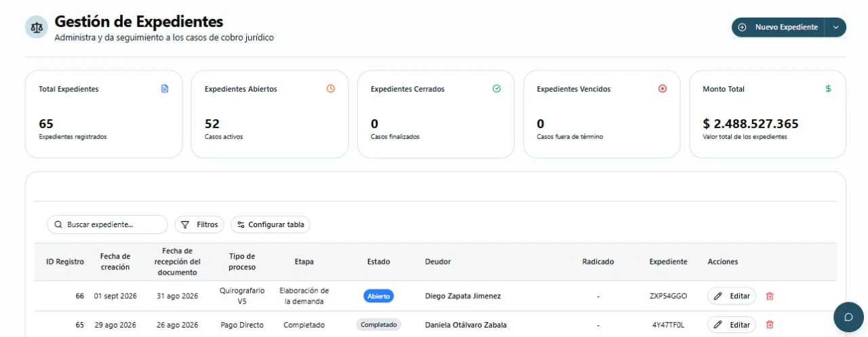Click expediente code 4Y47TF0L
868x337 pixels.
668,325
